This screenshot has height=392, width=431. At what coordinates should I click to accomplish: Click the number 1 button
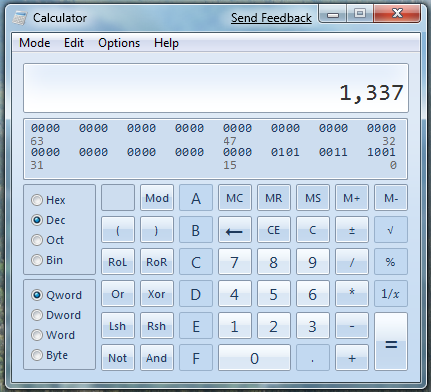click(235, 326)
